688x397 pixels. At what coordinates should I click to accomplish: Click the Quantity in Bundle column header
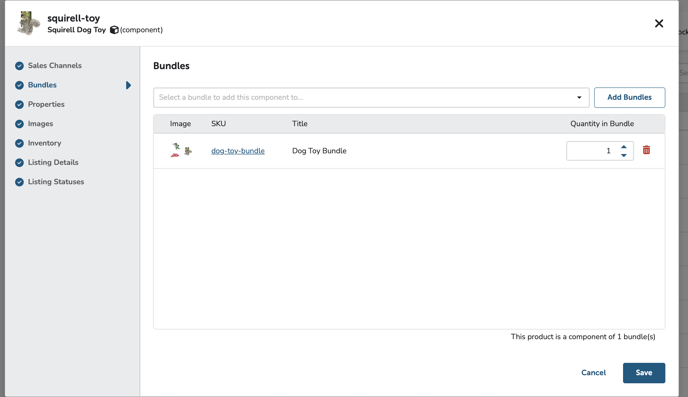coord(602,124)
